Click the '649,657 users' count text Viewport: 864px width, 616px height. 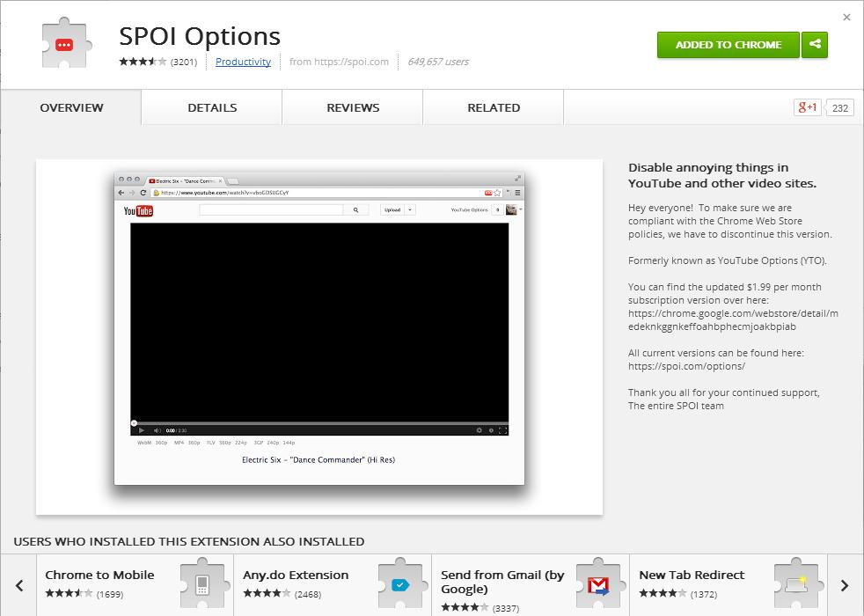click(x=438, y=62)
